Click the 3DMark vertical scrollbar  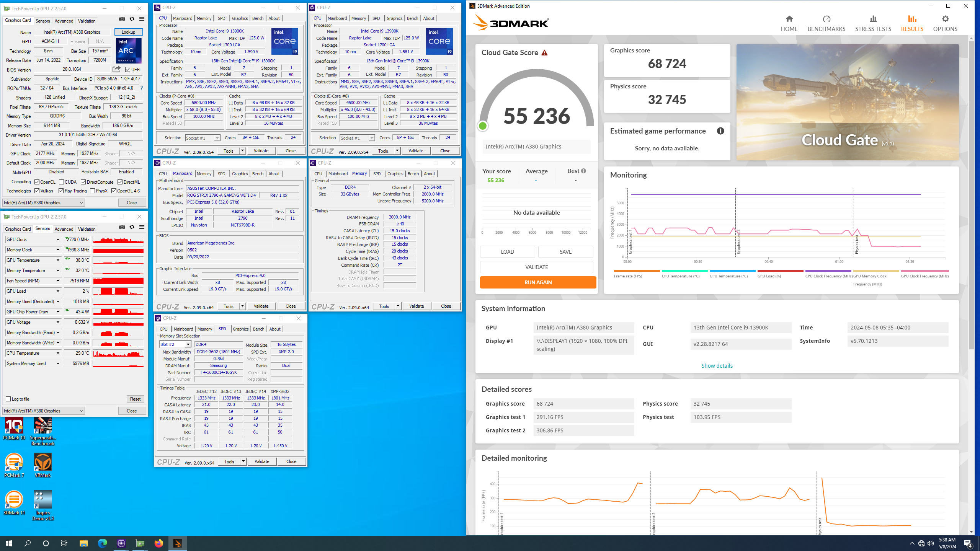pyautogui.click(x=971, y=195)
